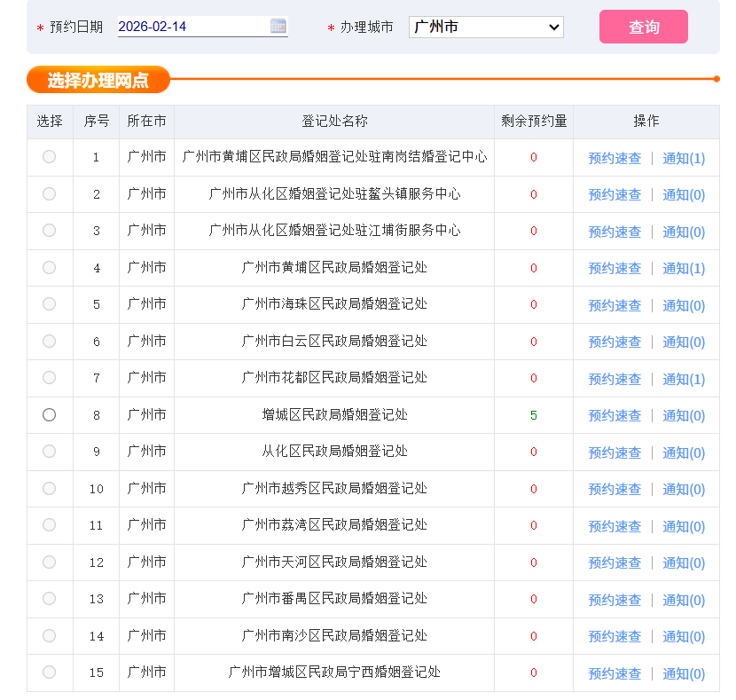
Task: Select the radio button for 广州市天河区民政局婚姻登记处
Action: coord(49,562)
